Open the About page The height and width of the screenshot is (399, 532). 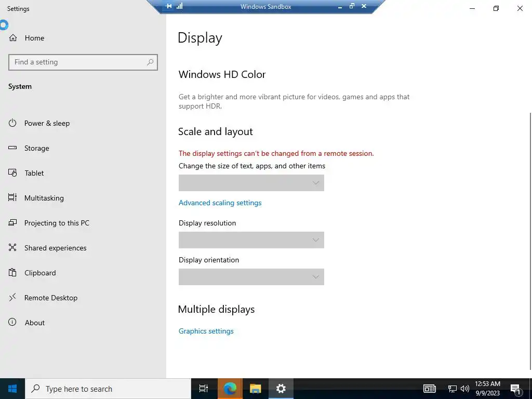pyautogui.click(x=35, y=323)
